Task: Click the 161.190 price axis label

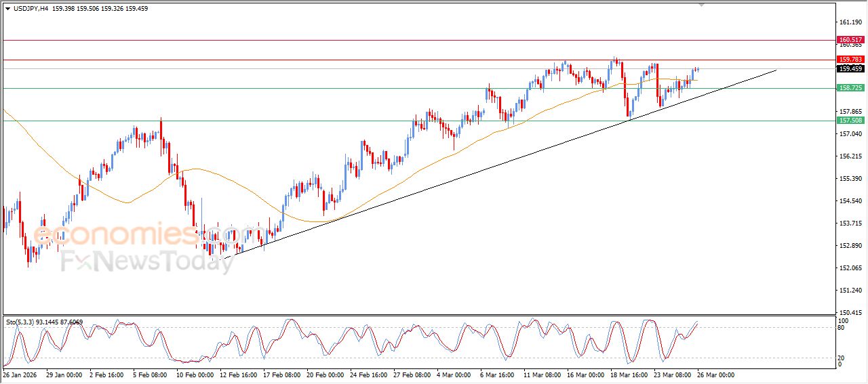Action: tap(849, 22)
